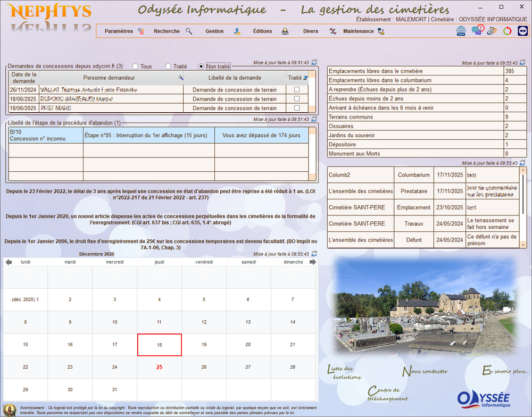The image size is (532, 417).
Task: Select the 'Traité' radio button
Action: click(x=168, y=66)
